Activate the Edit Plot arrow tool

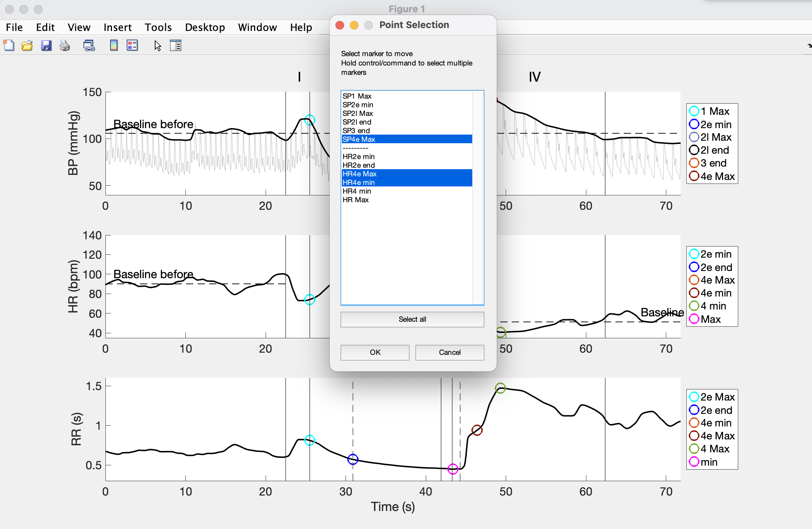pos(158,46)
